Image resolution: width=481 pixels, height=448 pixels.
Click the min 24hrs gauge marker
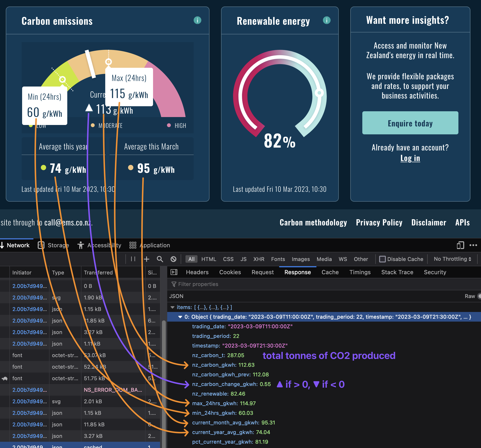click(x=62, y=79)
